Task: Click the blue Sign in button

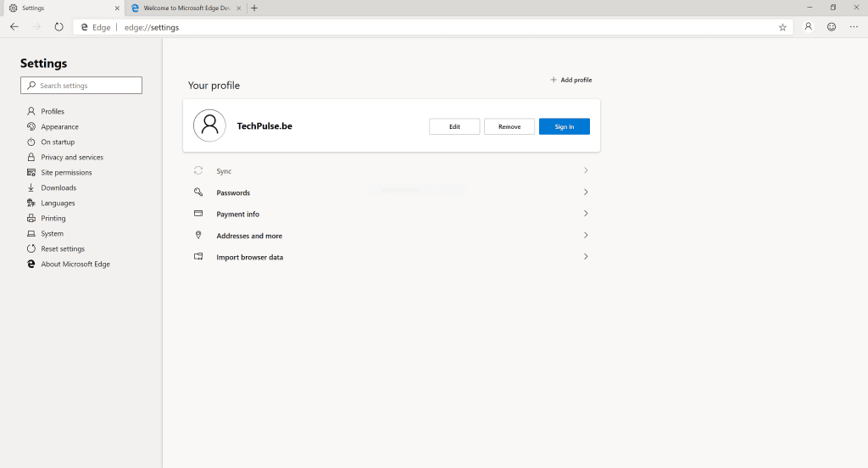Action: tap(564, 126)
